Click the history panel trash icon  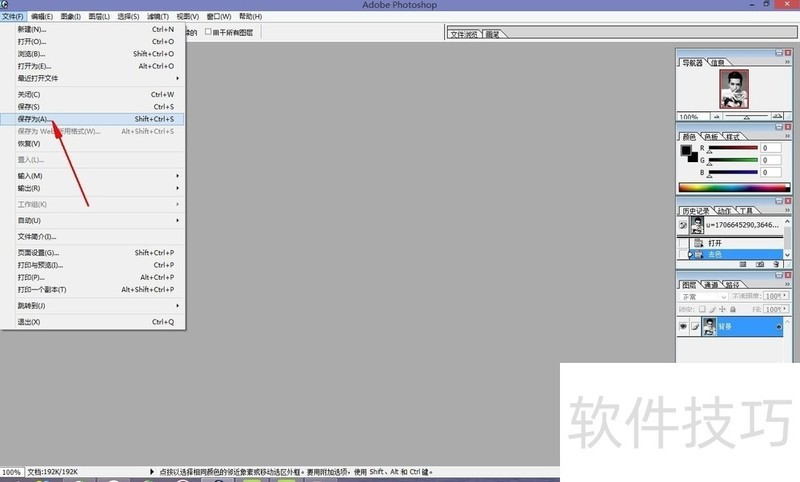pos(776,264)
